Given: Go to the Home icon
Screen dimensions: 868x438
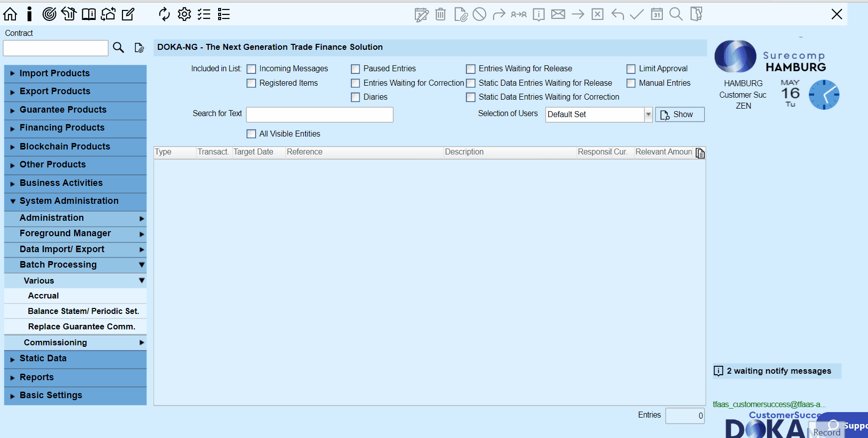Looking at the screenshot, I should coord(10,14).
